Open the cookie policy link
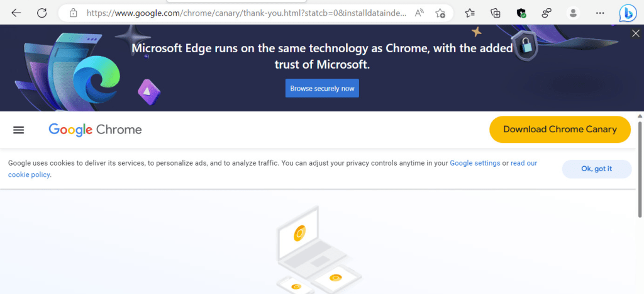 point(29,175)
